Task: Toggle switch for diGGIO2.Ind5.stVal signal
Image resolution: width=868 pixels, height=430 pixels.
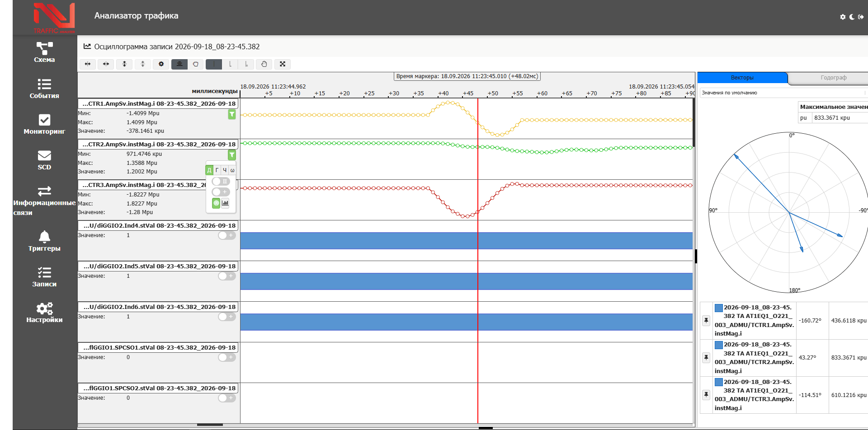Action: click(227, 276)
